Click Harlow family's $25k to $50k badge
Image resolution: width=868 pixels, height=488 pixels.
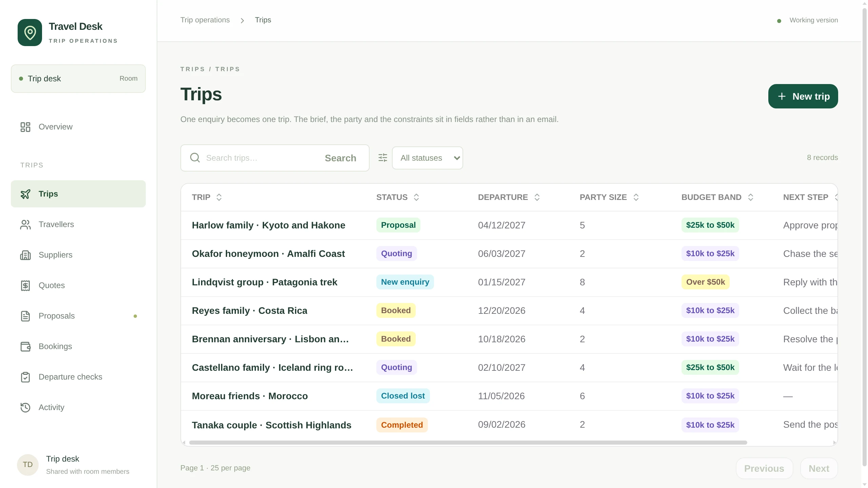[710, 225]
